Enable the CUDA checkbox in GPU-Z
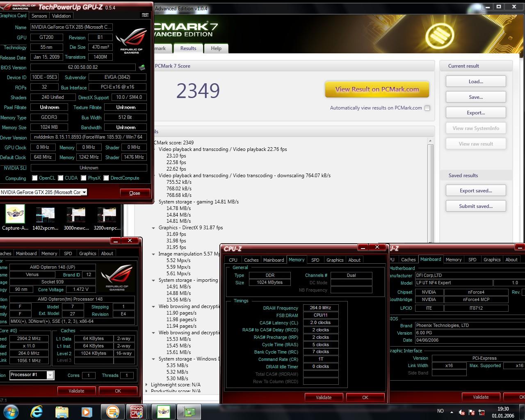Viewport: 525px width, 420px height. point(61,178)
